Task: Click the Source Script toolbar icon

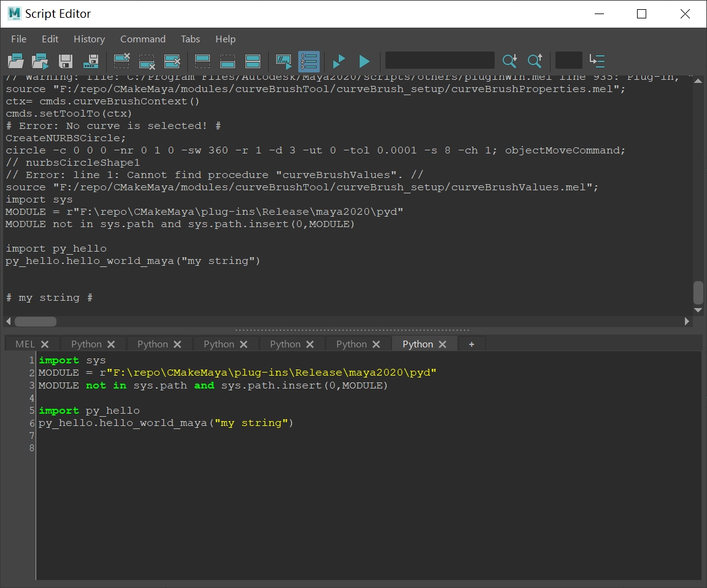Action: pos(40,61)
